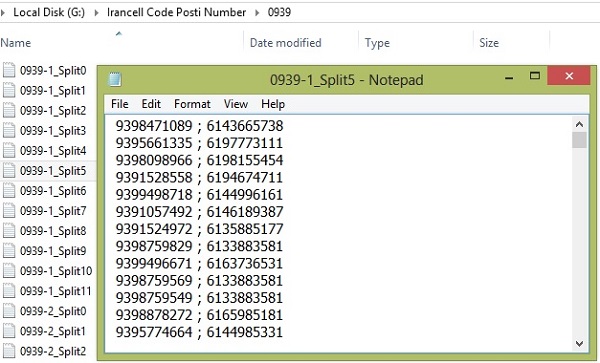
Task: Sort files by Size column header
Action: (489, 42)
